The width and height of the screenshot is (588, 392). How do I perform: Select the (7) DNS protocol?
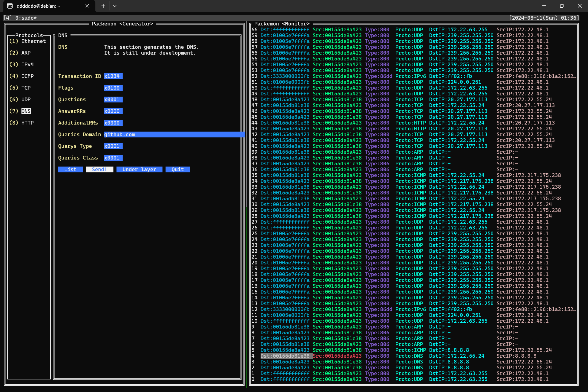tap(20, 111)
